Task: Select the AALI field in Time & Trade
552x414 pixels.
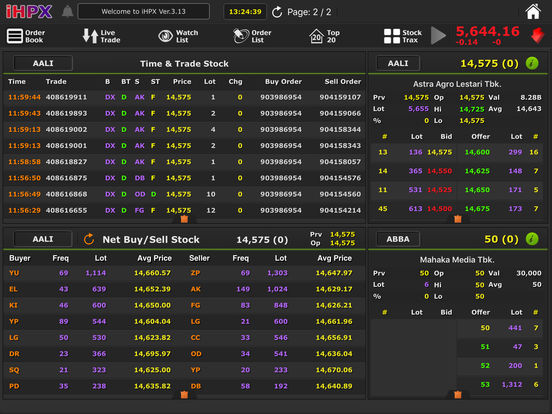Action: click(x=43, y=63)
